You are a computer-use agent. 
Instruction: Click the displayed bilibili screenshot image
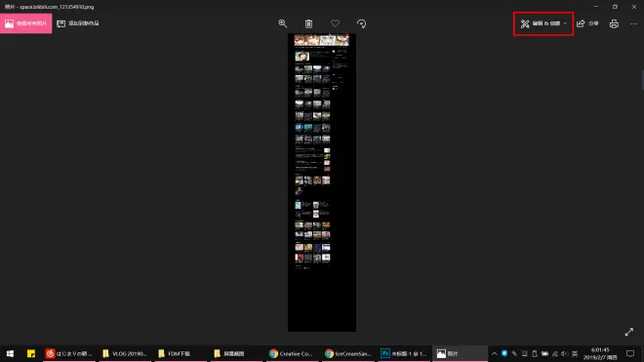pyautogui.click(x=322, y=182)
